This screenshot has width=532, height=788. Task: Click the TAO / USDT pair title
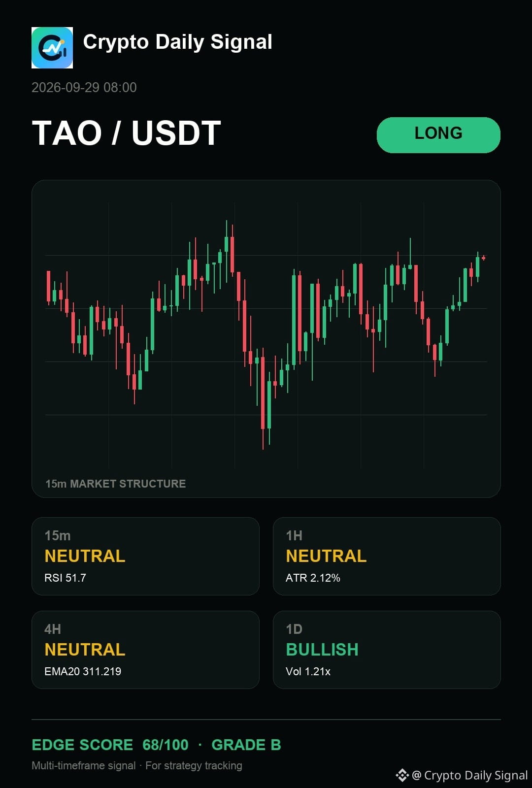tap(127, 133)
